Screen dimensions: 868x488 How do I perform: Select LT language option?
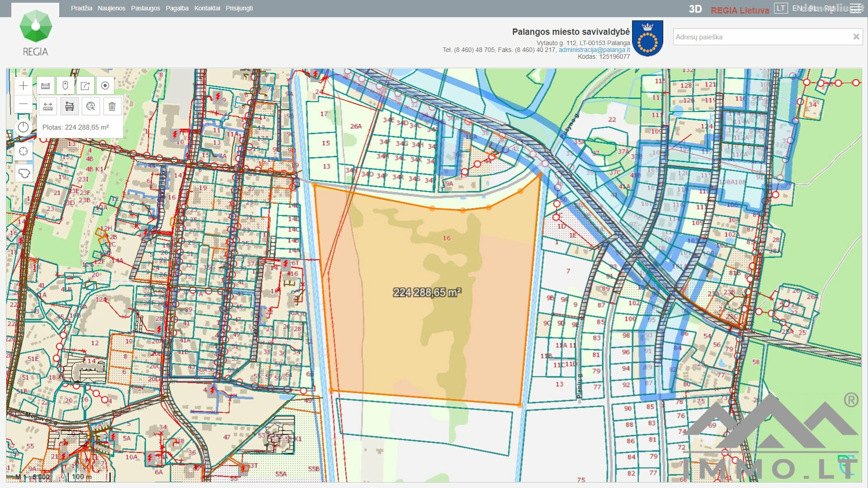(x=781, y=8)
